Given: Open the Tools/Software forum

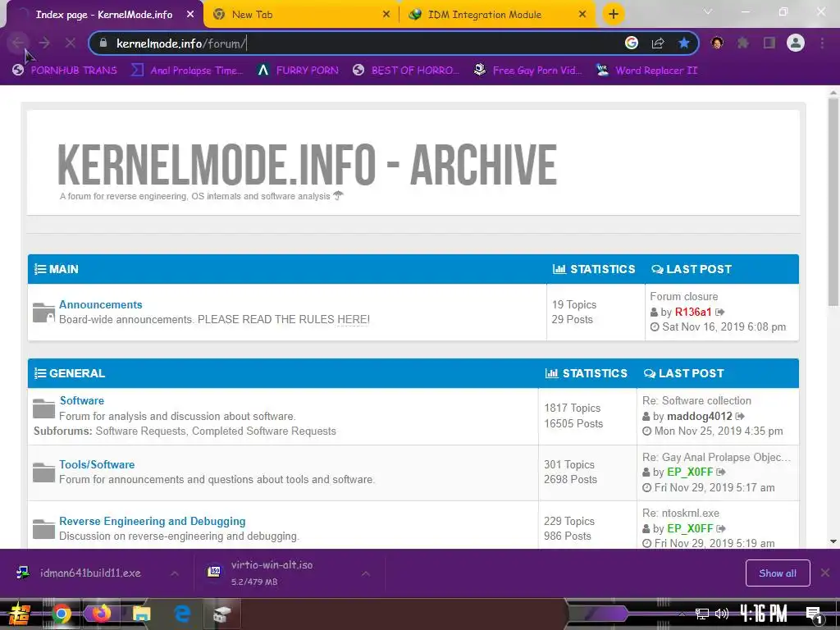Looking at the screenshot, I should [x=97, y=464].
